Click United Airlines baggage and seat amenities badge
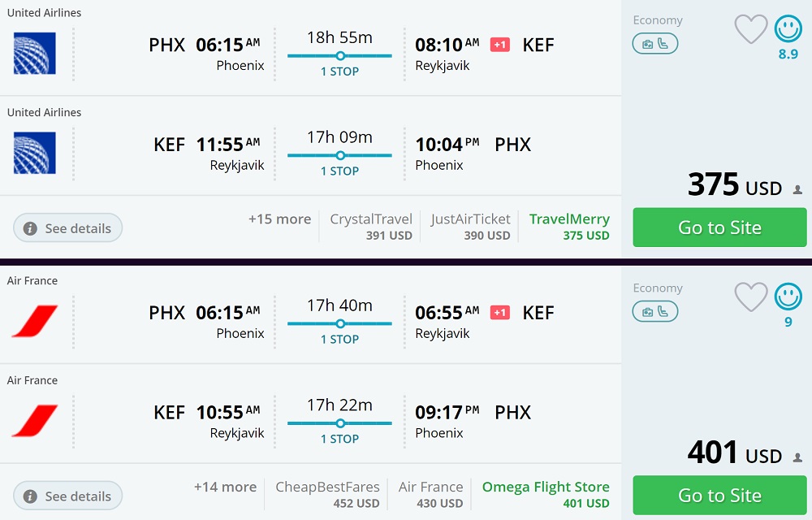 [654, 44]
